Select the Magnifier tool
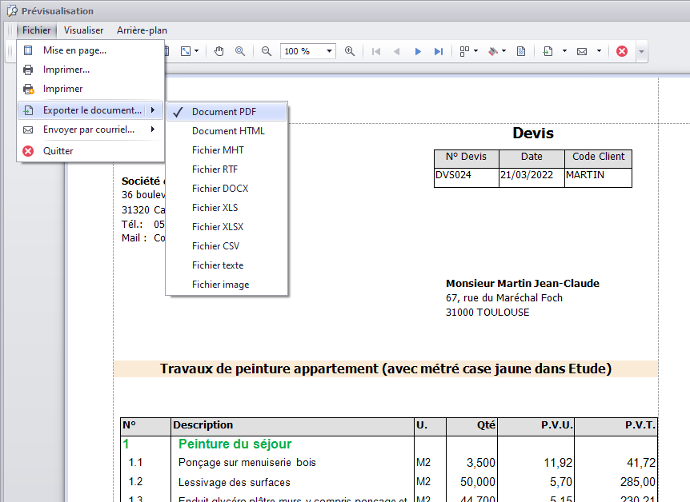The image size is (690, 502). [x=240, y=51]
